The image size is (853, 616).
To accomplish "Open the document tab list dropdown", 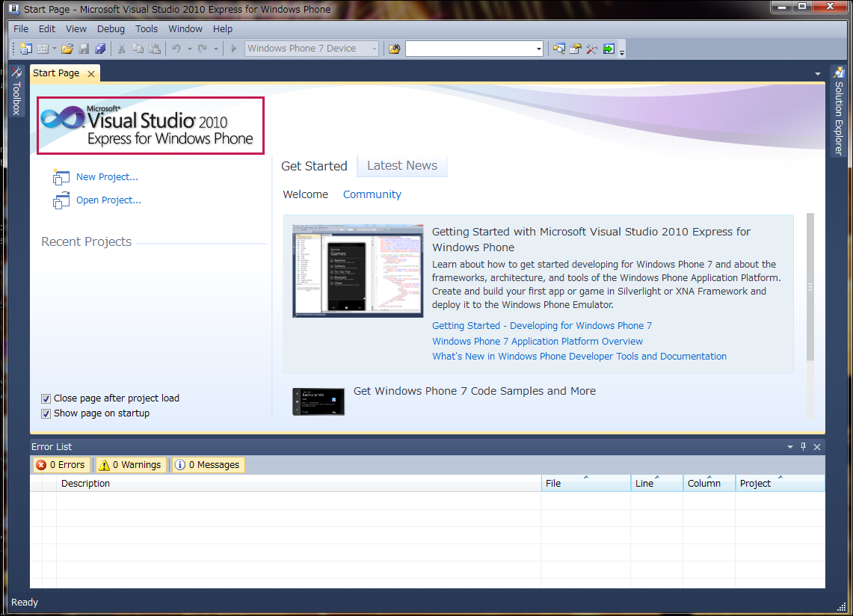I will pyautogui.click(x=818, y=73).
